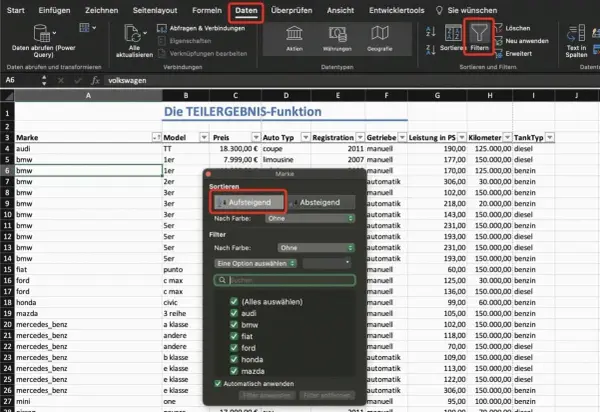Click Text in Spalten icon
Screen dimensions: 600x412
[576, 34]
